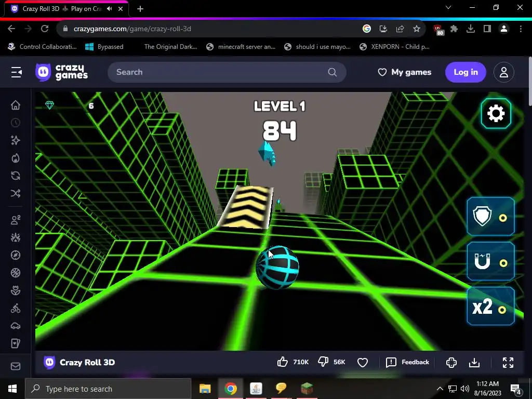Viewport: 532px width, 399px height.
Task: Open the user profile avatar
Action: [x=504, y=72]
